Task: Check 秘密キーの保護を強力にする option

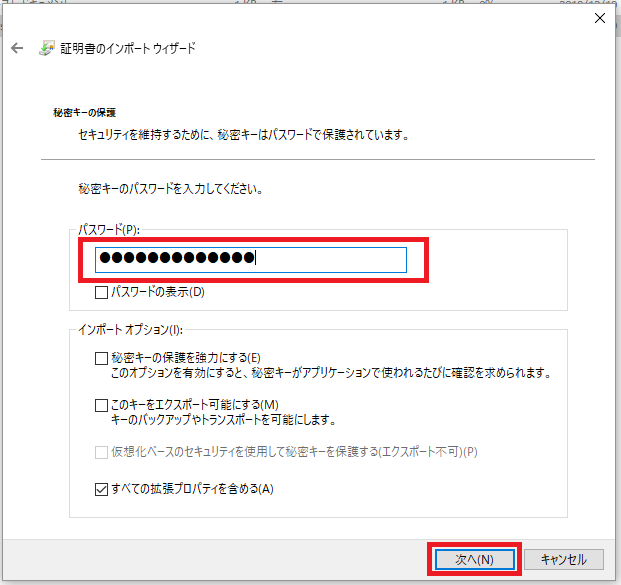Action: point(101,357)
